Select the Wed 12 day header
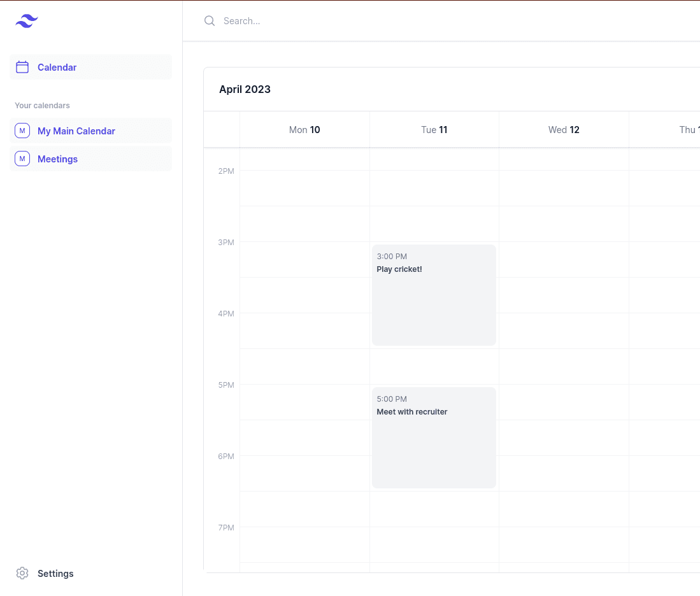The height and width of the screenshot is (596, 700). point(564,130)
